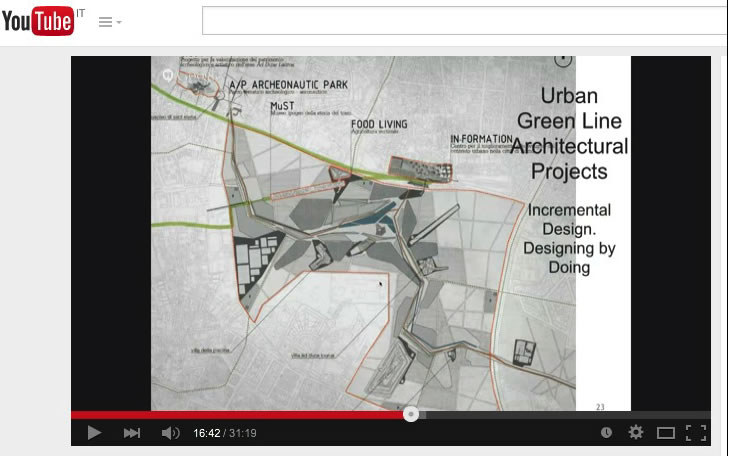Viewport: 739px width, 468px height.
Task: Toggle theater mode in the player
Action: coord(665,432)
